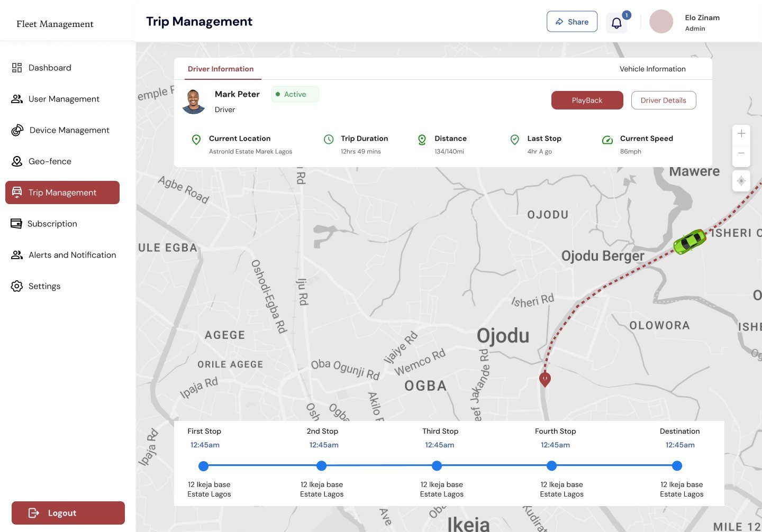
Task: Open Trip Management in the sidebar
Action: click(62, 192)
